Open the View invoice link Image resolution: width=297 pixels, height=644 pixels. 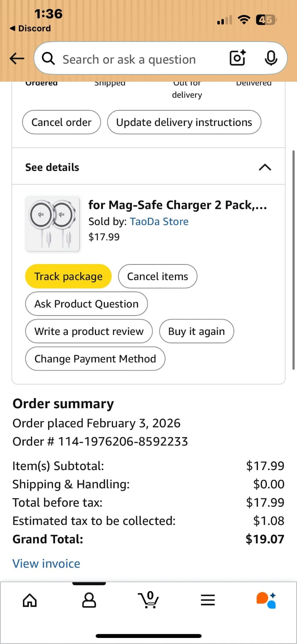[x=46, y=563]
